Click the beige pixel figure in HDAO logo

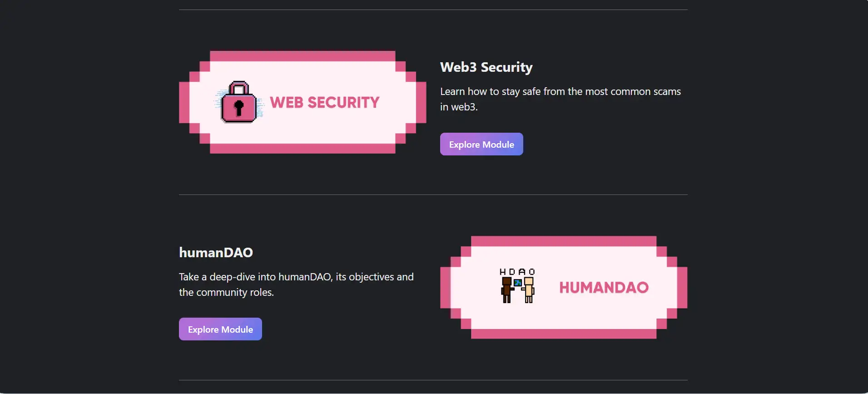(529, 289)
